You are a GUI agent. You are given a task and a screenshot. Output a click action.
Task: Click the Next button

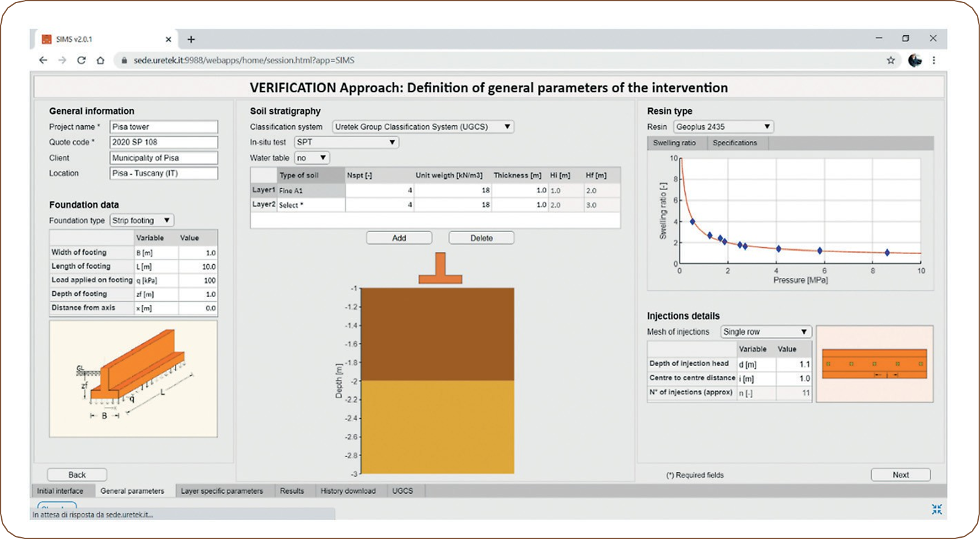point(900,475)
